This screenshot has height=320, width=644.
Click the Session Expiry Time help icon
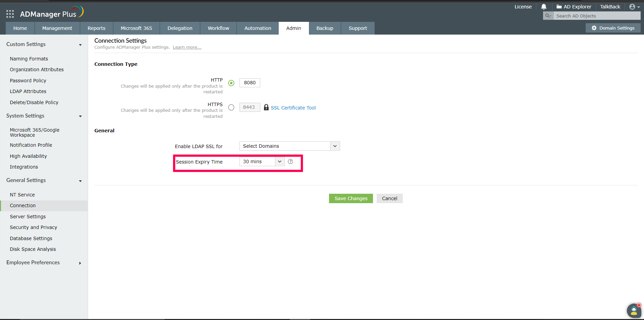click(x=290, y=162)
